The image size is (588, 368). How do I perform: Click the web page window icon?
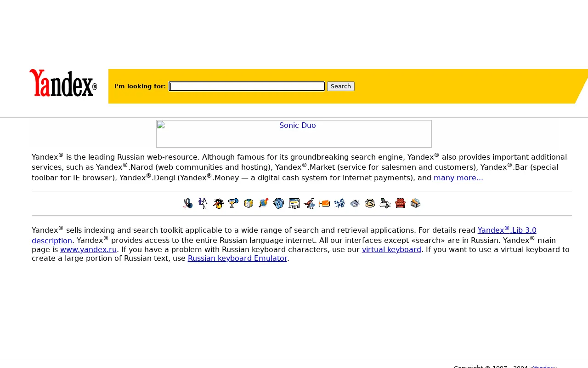(x=294, y=203)
